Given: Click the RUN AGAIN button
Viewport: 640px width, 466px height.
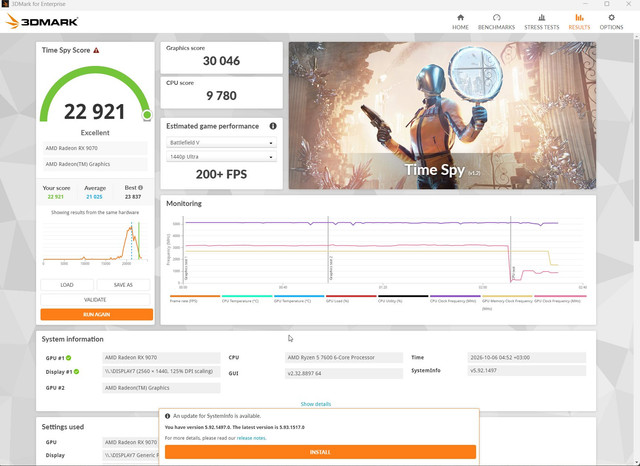Looking at the screenshot, I should tap(97, 314).
